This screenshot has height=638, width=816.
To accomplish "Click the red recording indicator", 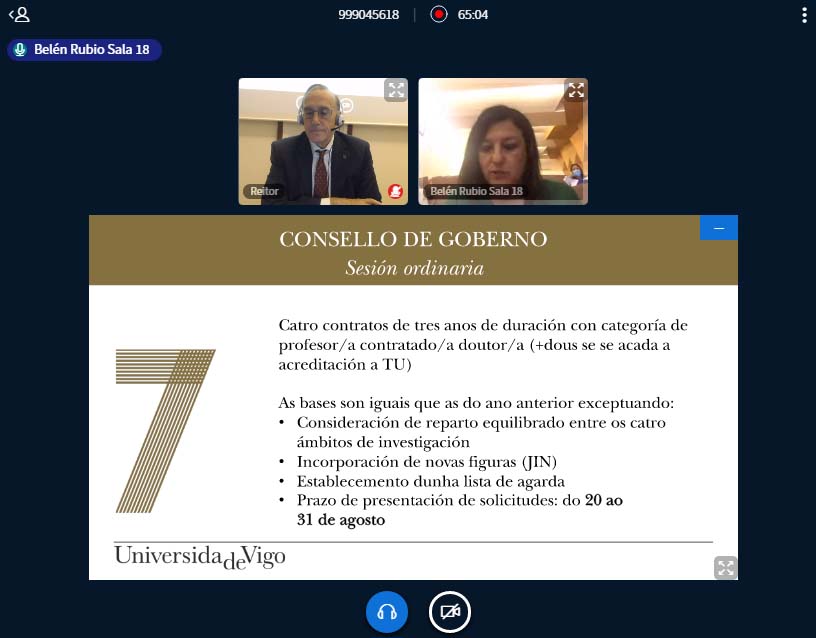I will tap(439, 14).
